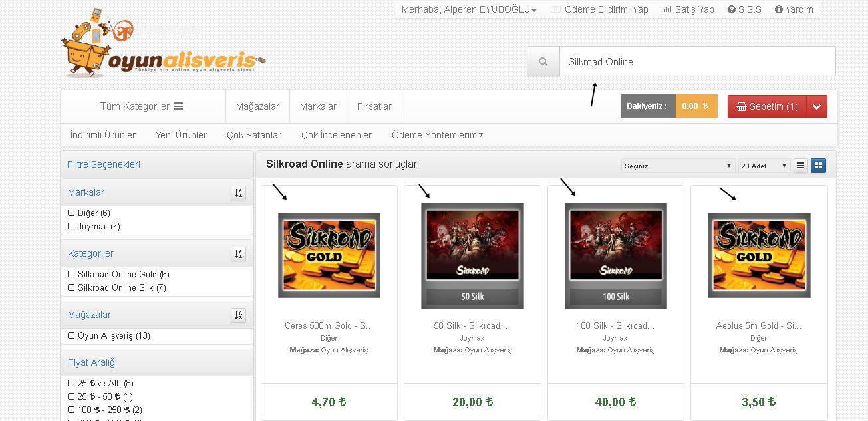Click the 4,70 ₺ price
This screenshot has height=421, width=868.
point(329,402)
